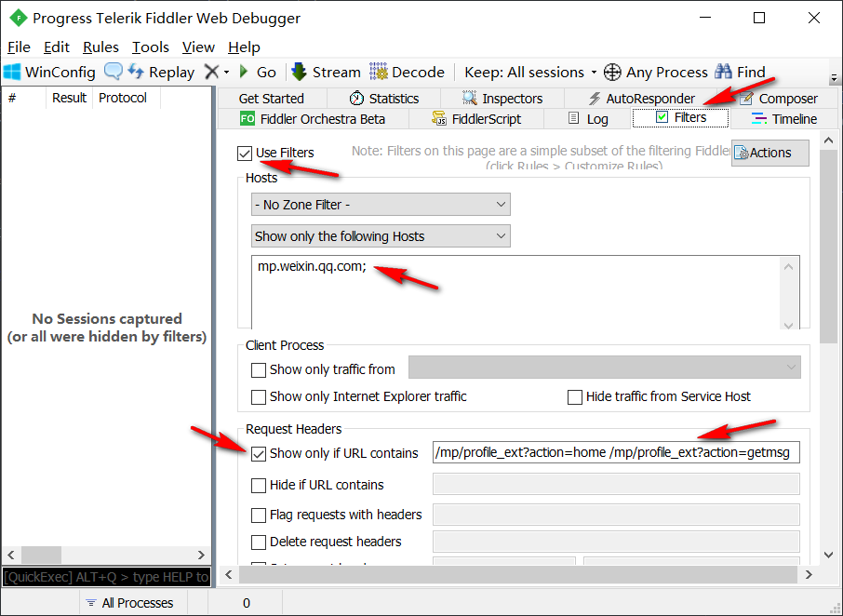Open the AutoResponder tab
This screenshot has width=843, height=616.
tap(641, 99)
